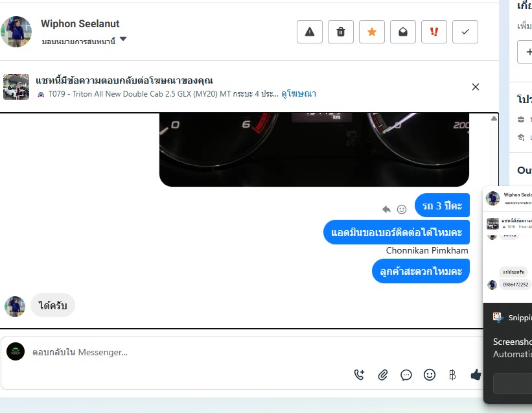Close the ad reply banner

[x=476, y=87]
